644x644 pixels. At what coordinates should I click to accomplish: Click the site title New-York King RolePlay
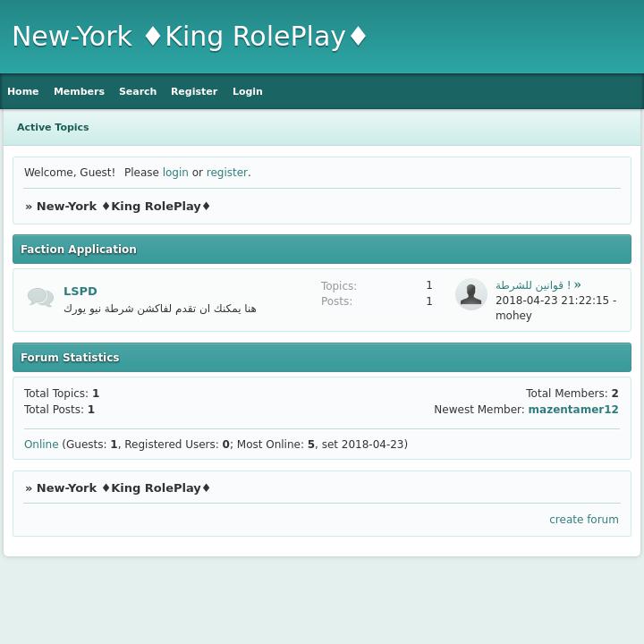tap(190, 37)
